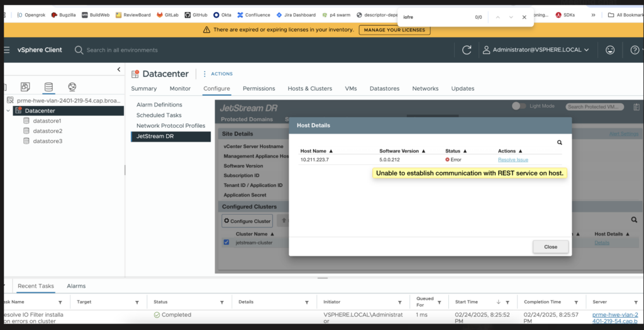Open the All Bookmarks folder
644x330 pixels.
tap(625, 15)
